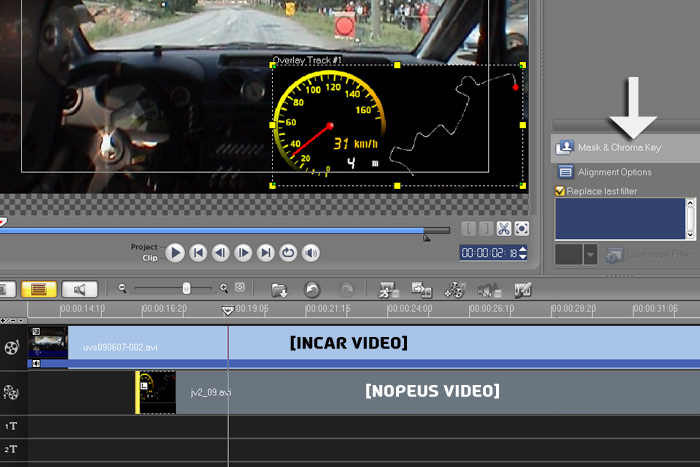This screenshot has width=700, height=467.
Task: Toggle the Replace last filter checkbox
Action: pos(560,190)
